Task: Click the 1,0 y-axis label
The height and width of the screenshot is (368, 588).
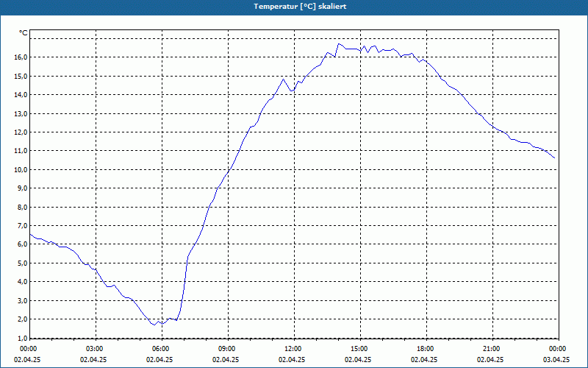Action: tap(22, 338)
